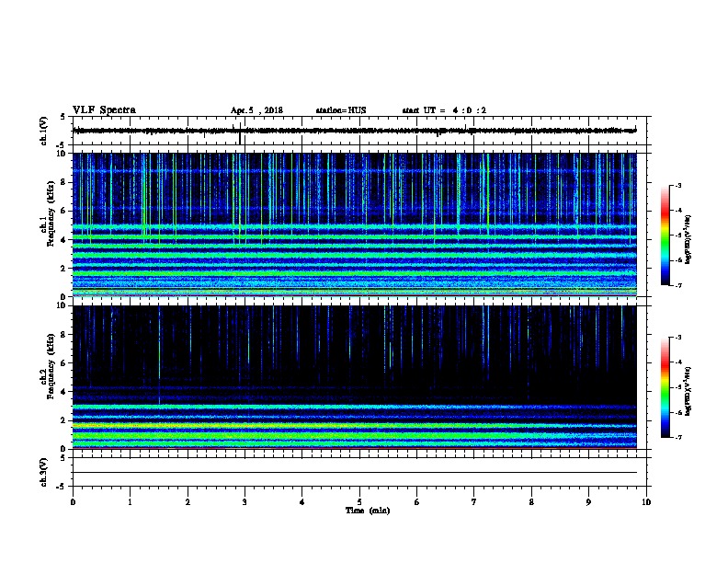Select the "ch.1(V)" axis label
The image size is (728, 563).
(43, 131)
